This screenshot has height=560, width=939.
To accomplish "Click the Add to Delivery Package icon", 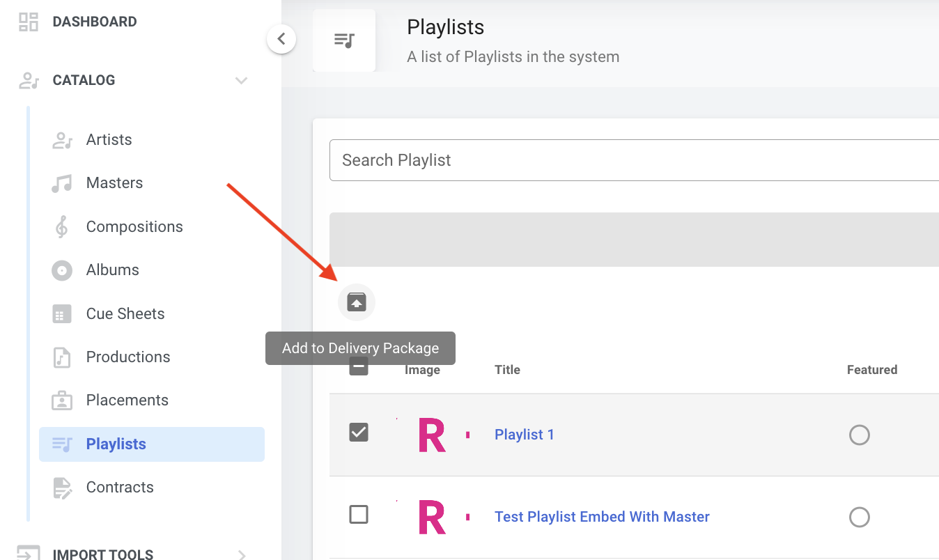I will (357, 302).
